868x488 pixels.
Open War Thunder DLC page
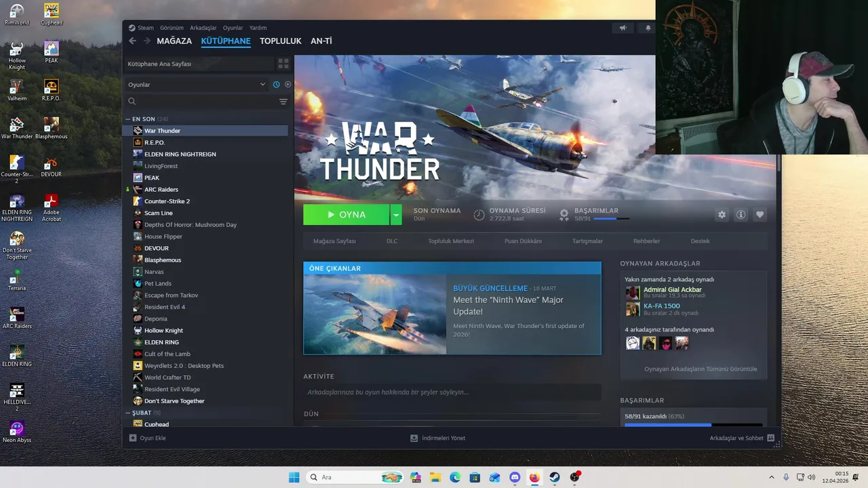coord(392,241)
